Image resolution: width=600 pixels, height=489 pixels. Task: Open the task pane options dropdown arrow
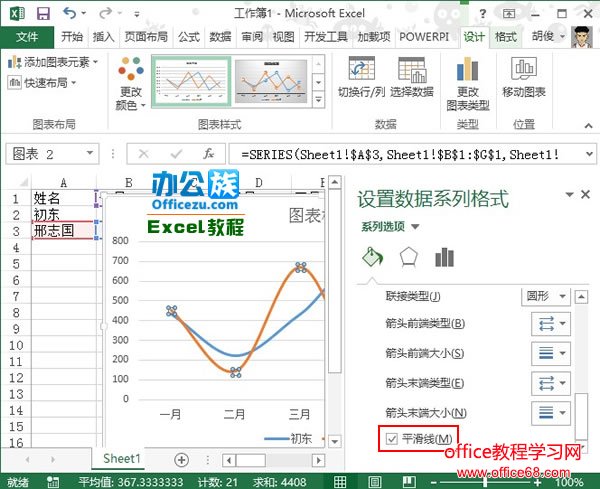pyautogui.click(x=569, y=194)
